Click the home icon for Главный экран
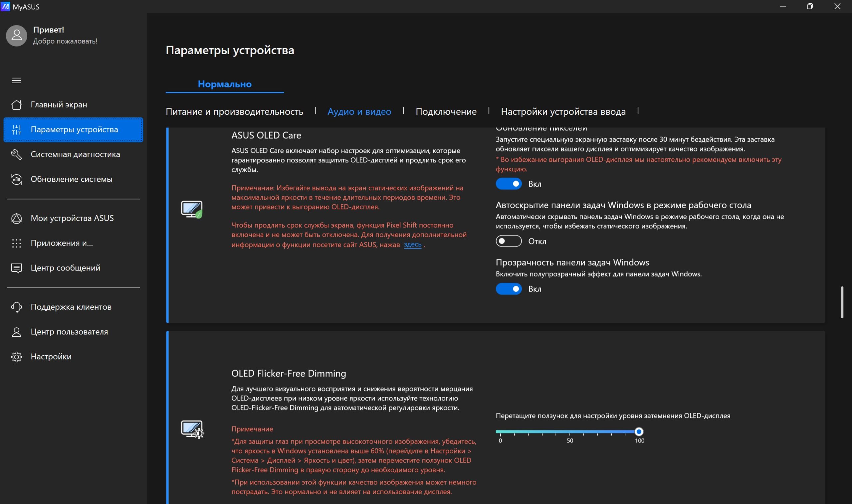The image size is (852, 504). tap(16, 104)
